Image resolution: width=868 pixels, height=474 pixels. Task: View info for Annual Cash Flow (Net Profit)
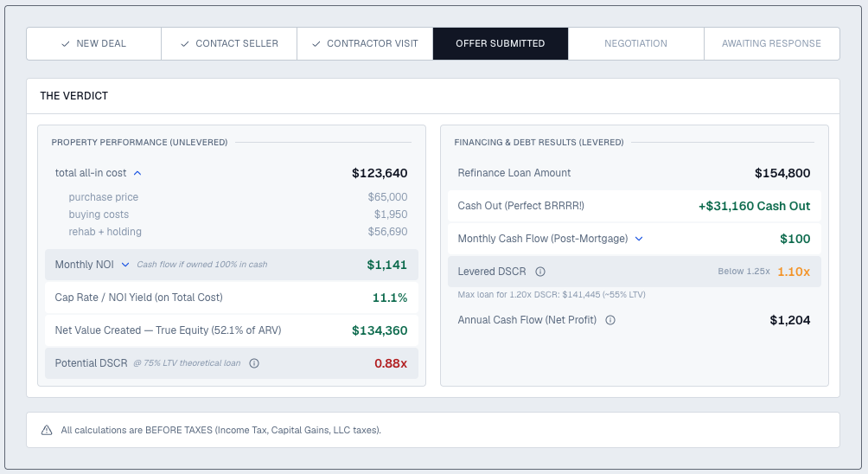point(610,320)
